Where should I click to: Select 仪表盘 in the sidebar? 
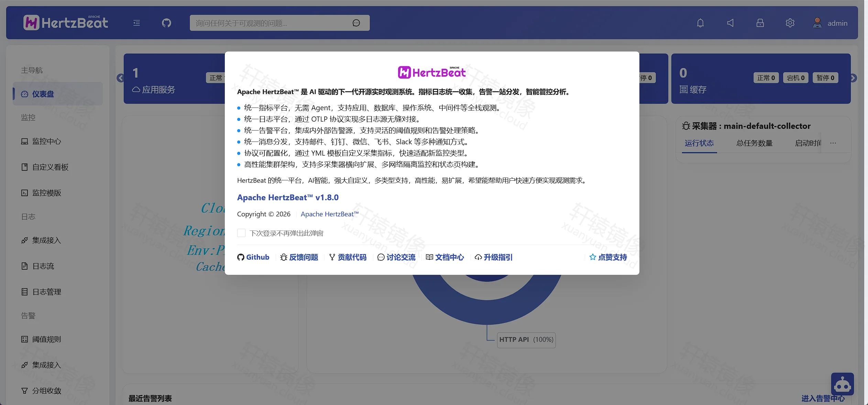point(58,94)
